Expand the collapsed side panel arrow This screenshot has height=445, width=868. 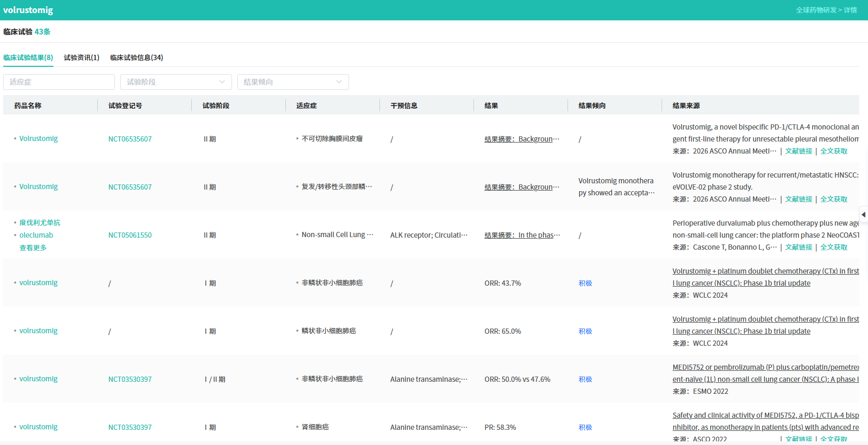pyautogui.click(x=863, y=215)
